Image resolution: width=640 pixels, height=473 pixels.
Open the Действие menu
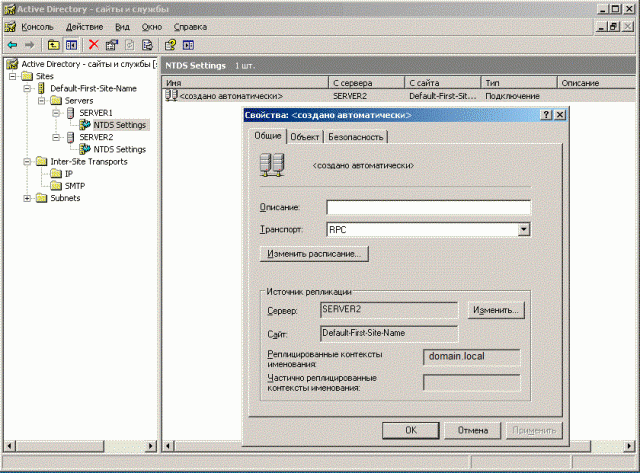[x=84, y=27]
